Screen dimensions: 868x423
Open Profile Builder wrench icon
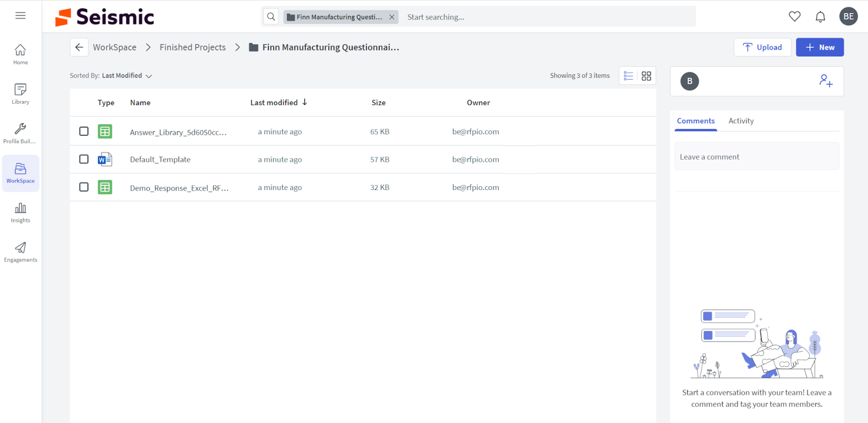20,129
